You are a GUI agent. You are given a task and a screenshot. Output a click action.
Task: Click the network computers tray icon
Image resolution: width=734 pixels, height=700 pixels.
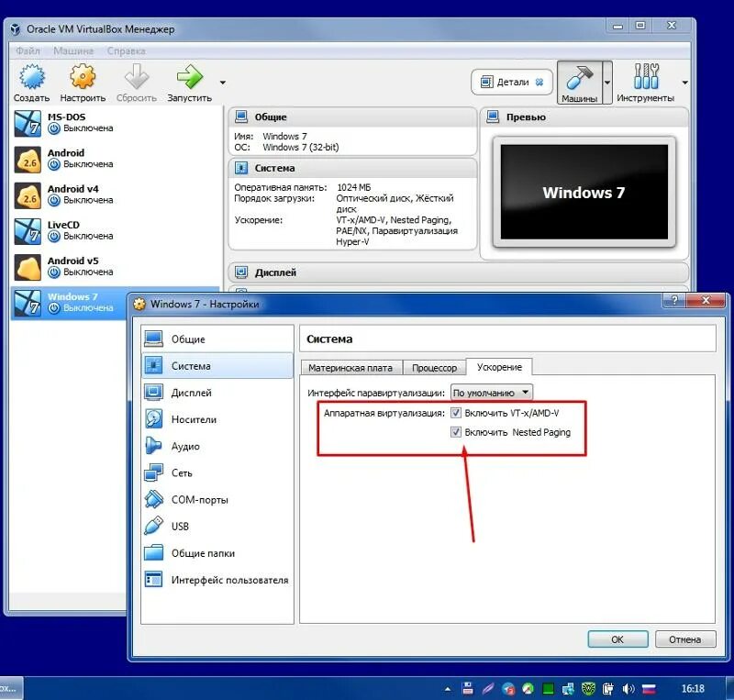coord(568,689)
